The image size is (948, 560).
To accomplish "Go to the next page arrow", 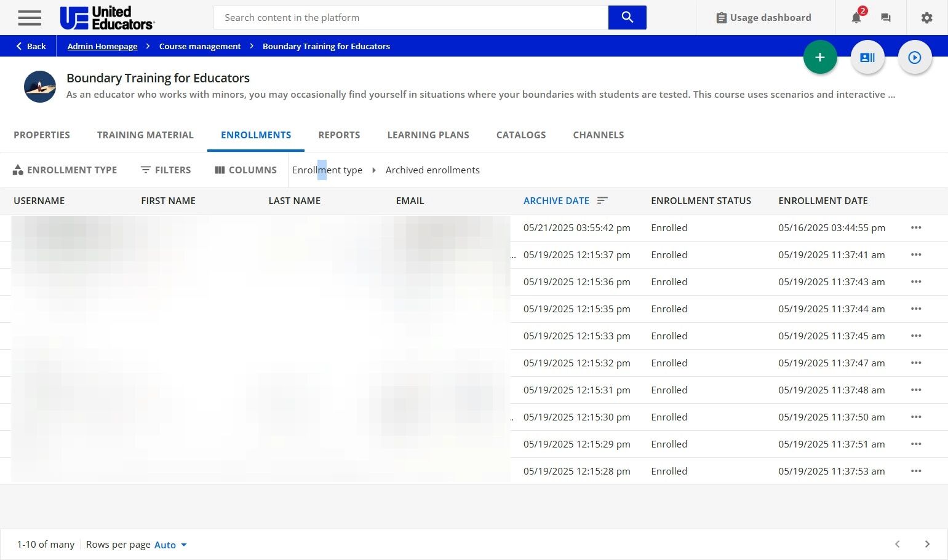I will (x=927, y=544).
